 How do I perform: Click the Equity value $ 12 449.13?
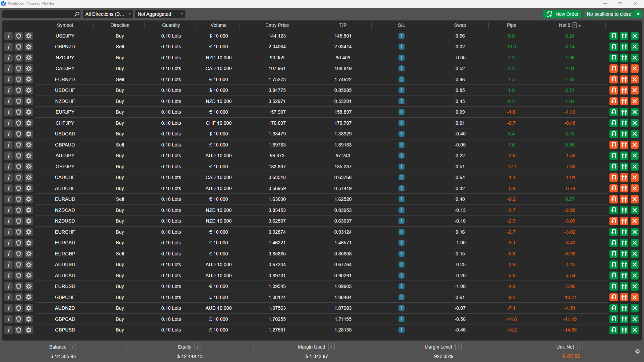[190, 356]
